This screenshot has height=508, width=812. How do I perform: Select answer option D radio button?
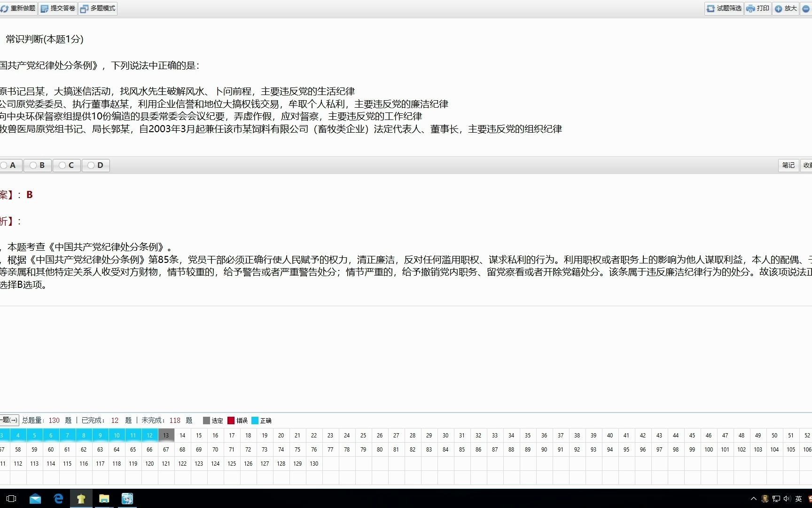91,165
